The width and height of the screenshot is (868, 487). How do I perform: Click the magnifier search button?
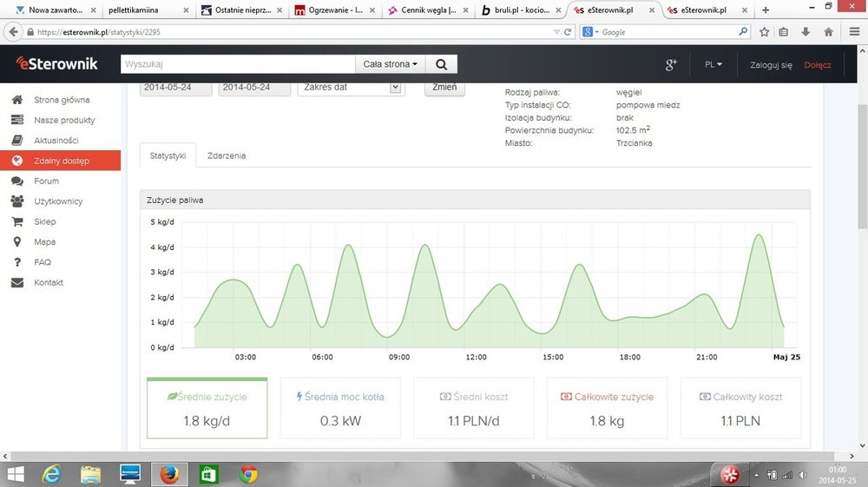(441, 64)
